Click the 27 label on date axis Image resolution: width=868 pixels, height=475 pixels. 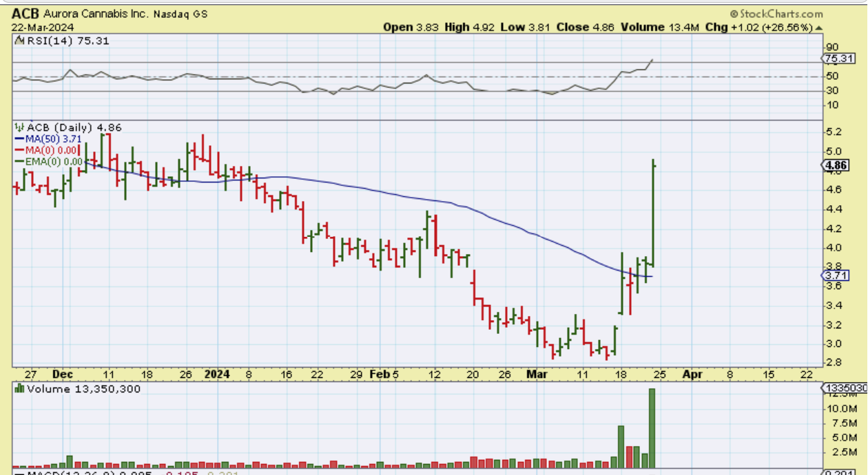30,374
